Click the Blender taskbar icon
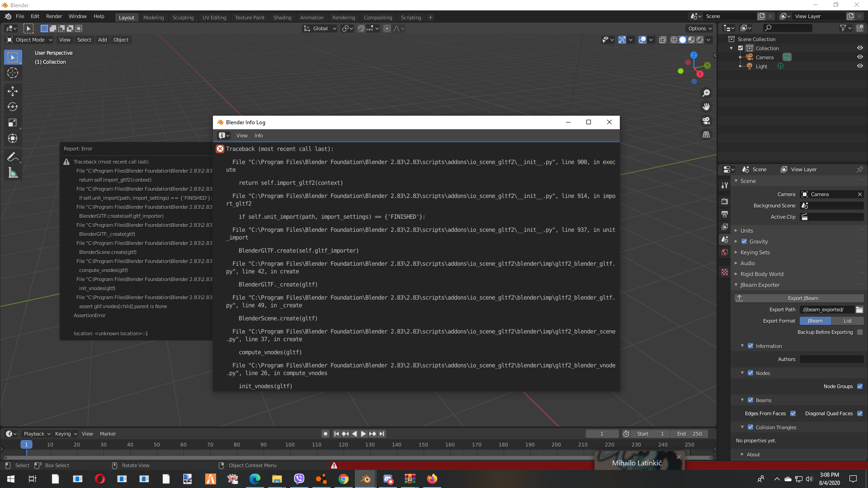The image size is (868, 488). coord(365,479)
